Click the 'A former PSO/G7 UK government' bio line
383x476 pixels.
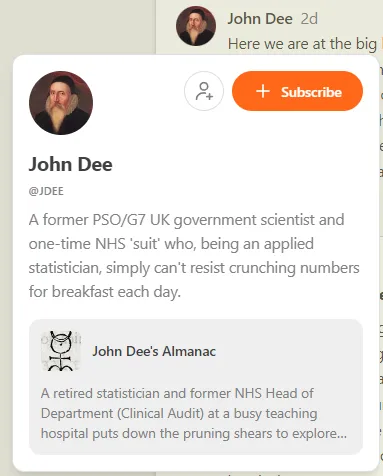(x=186, y=220)
